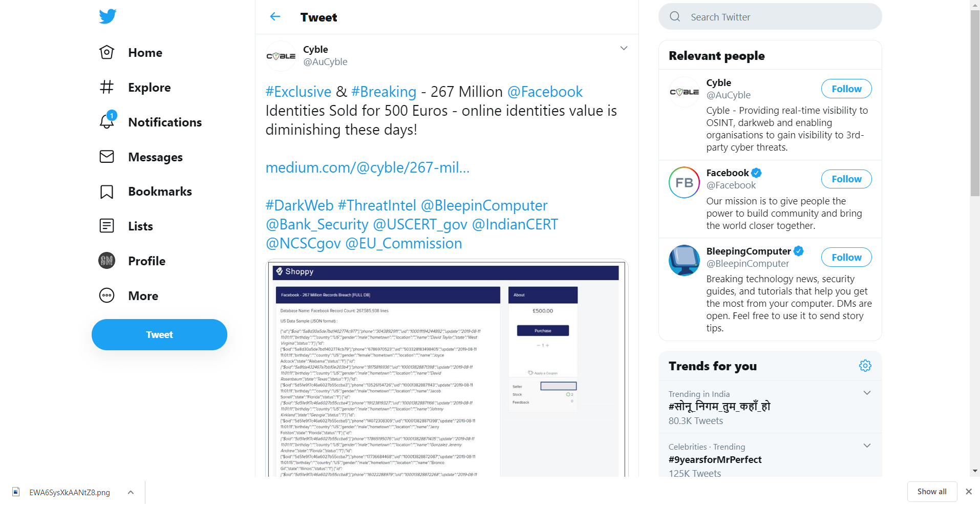Click the Search Twitter field
Viewport: 980px width, 507px height.
click(x=770, y=17)
